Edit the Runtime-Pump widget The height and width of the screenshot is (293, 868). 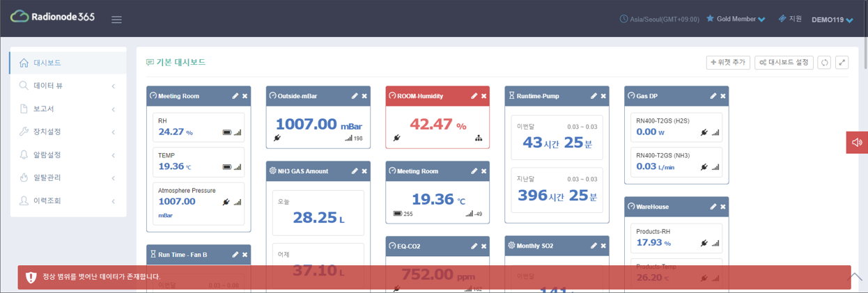594,96
